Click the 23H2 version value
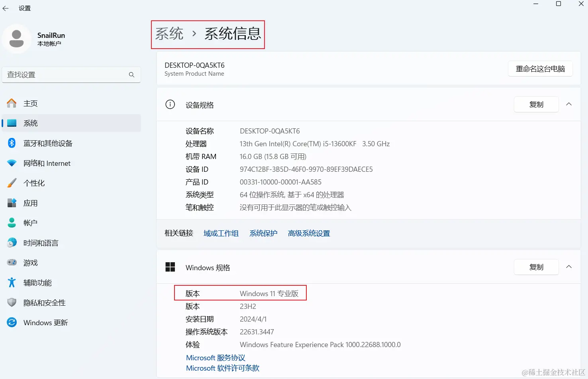The height and width of the screenshot is (379, 588). (248, 306)
